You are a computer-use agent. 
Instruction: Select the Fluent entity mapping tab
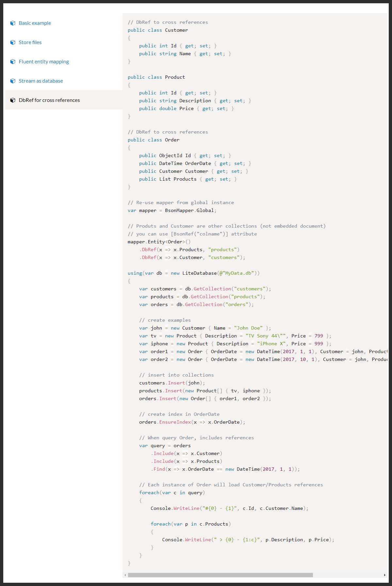pos(44,62)
